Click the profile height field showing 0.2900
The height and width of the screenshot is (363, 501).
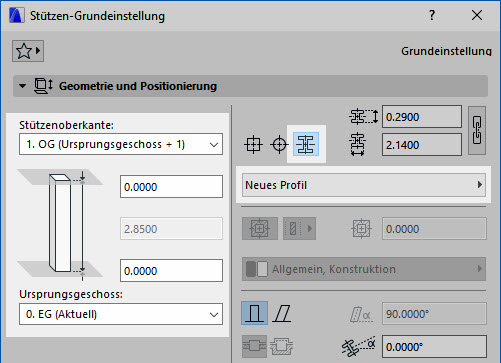422,117
